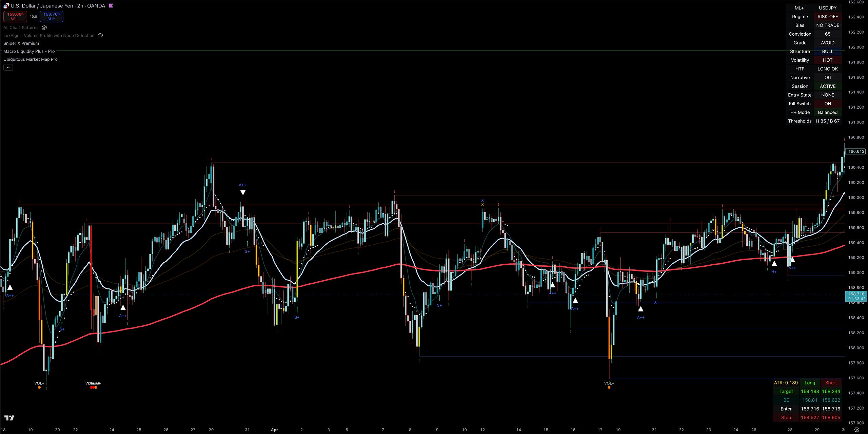Click the TradingView logo in the chart corner

pyautogui.click(x=9, y=418)
